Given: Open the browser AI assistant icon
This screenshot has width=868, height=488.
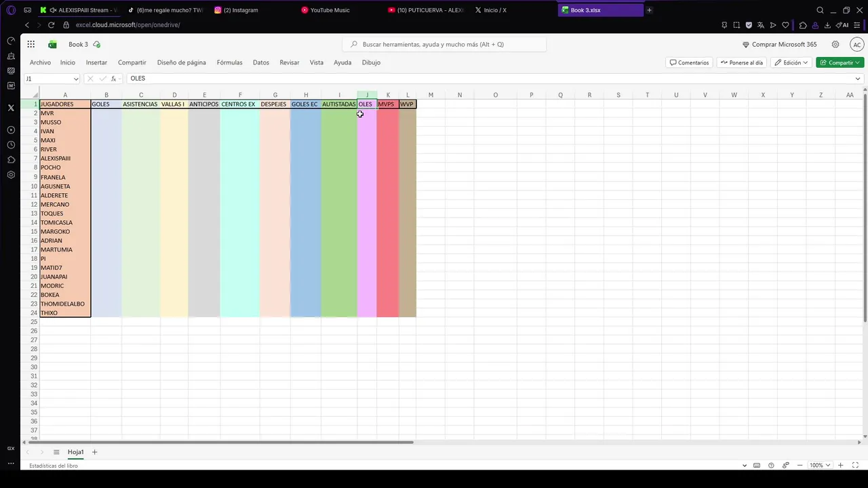Looking at the screenshot, I should click(x=843, y=25).
